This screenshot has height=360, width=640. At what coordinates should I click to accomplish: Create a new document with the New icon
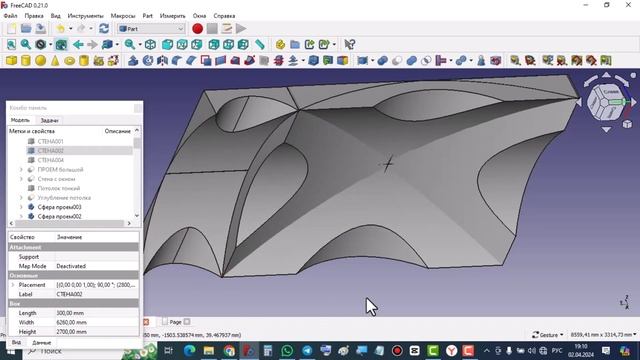pyautogui.click(x=11, y=29)
